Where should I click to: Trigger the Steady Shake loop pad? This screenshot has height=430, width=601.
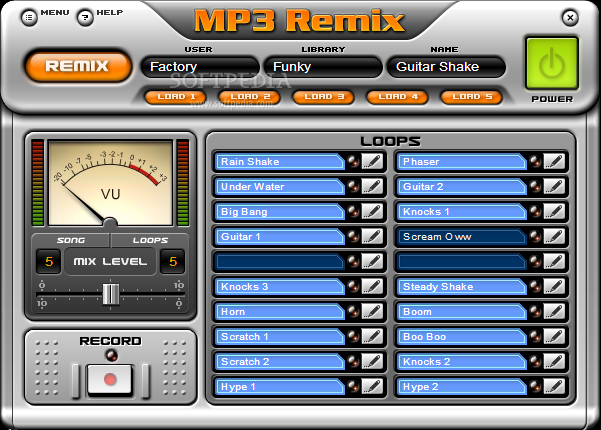pyautogui.click(x=461, y=286)
